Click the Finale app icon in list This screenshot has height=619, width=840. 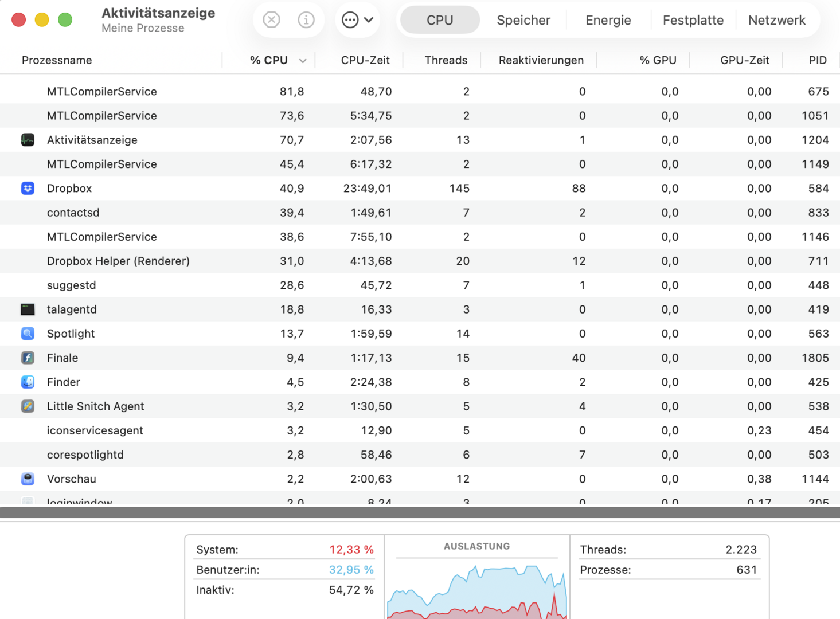point(28,358)
